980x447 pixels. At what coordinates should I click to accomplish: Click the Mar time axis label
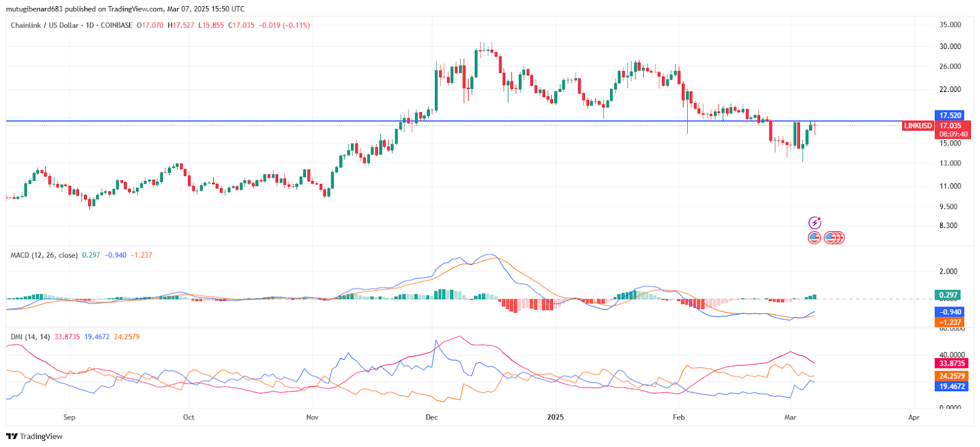click(x=791, y=418)
